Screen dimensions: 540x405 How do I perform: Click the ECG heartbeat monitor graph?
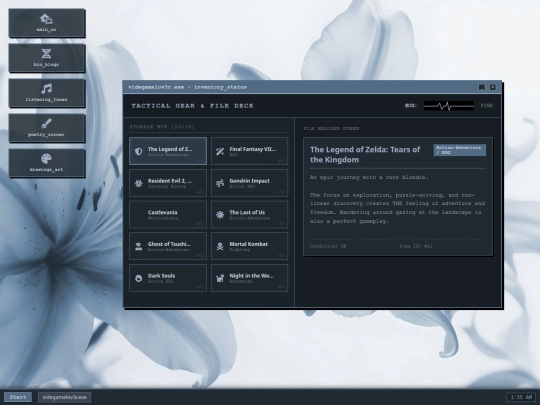click(449, 106)
